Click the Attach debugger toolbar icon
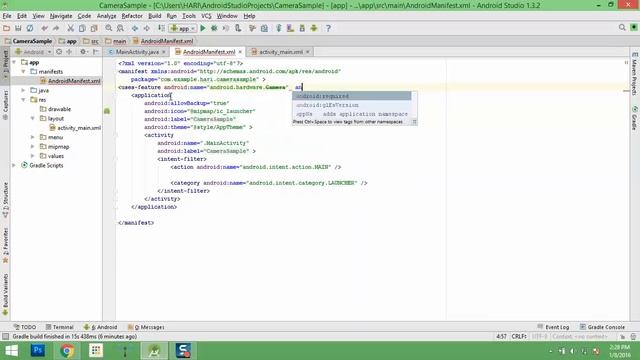This screenshot has width=640, height=360. (x=238, y=28)
